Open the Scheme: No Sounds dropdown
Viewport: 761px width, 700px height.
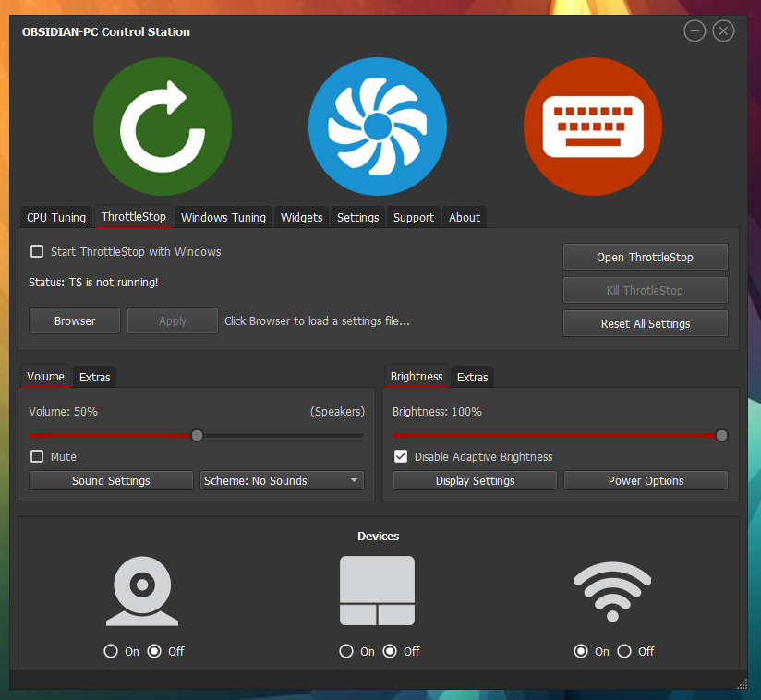tap(282, 480)
